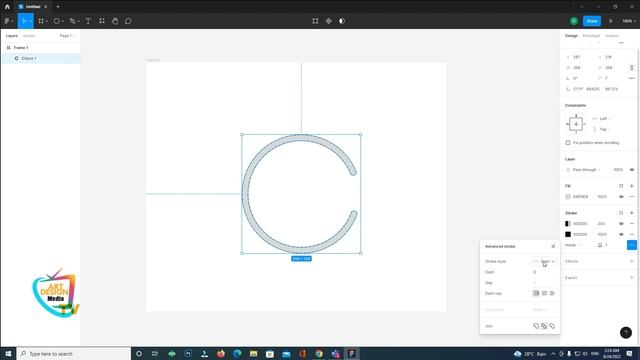Switch to the Design tab
Screen dimensions: 640x360
[x=571, y=36]
